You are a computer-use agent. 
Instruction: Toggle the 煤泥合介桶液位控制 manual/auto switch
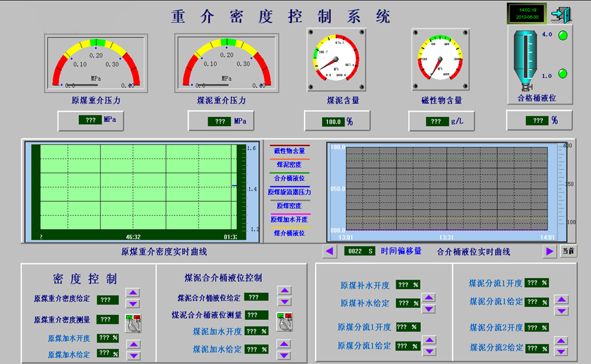[285, 322]
